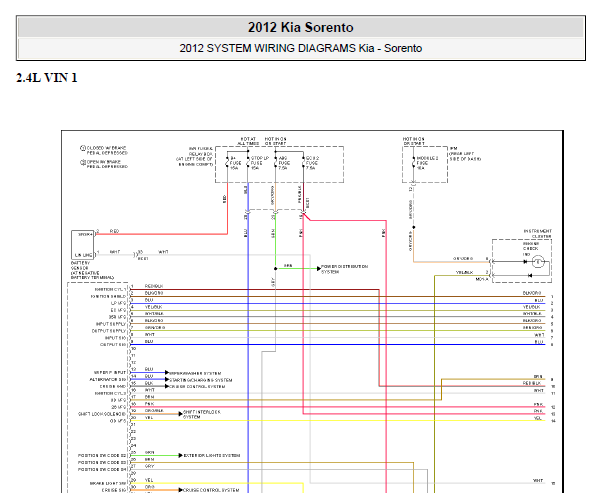Click the 'WIPER/WASHER SYSTEM' reference
Screen dimensions: 605x493
click(195, 373)
